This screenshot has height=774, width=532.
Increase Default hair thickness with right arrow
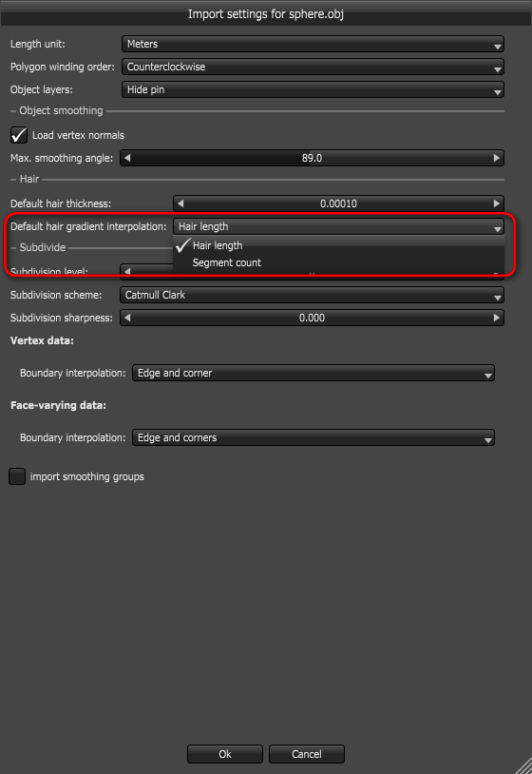pyautogui.click(x=497, y=203)
